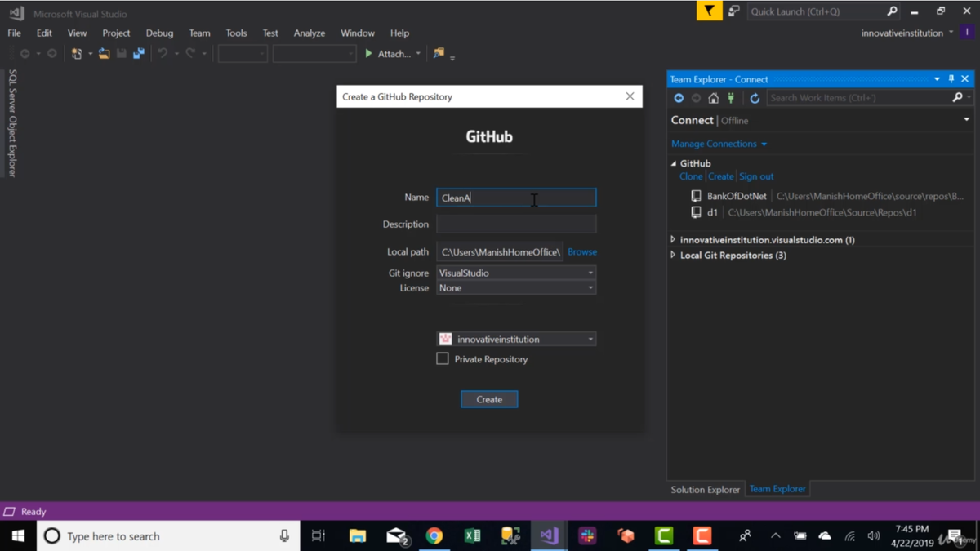Open the Git ignore VisualStudio dropdown
Image resolution: width=980 pixels, height=551 pixels.
516,273
